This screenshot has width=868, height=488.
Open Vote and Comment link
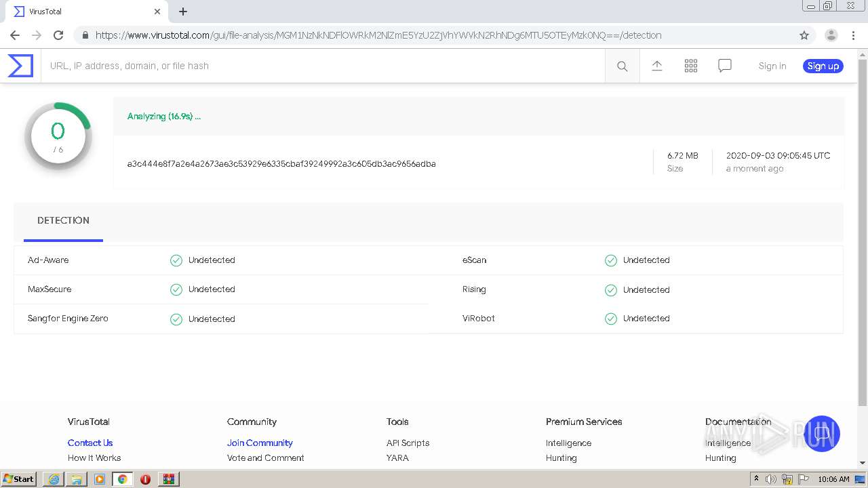click(266, 458)
